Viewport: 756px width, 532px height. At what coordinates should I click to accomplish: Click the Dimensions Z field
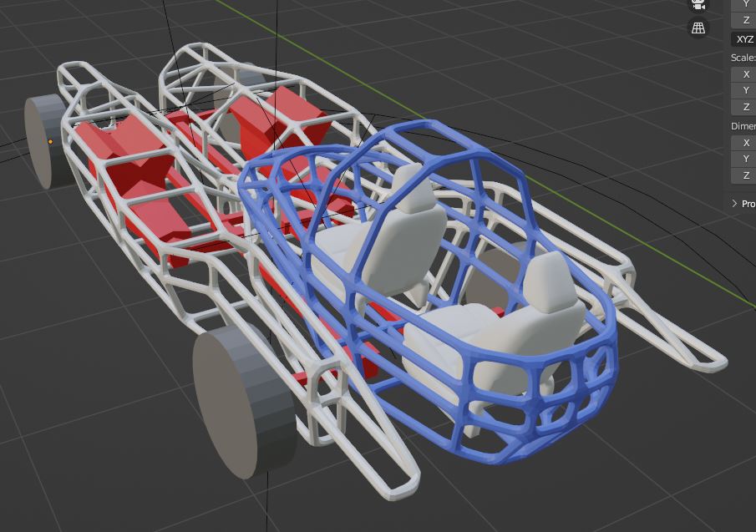pyautogui.click(x=743, y=175)
